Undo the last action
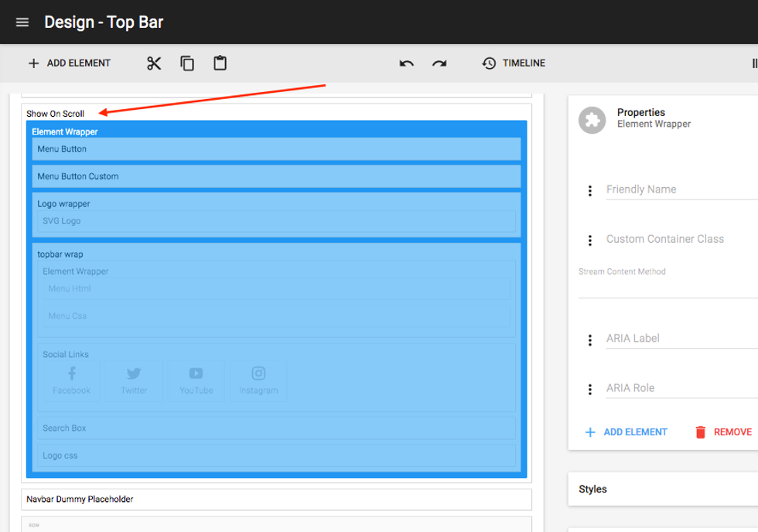Viewport: 758px width, 532px height. (407, 63)
